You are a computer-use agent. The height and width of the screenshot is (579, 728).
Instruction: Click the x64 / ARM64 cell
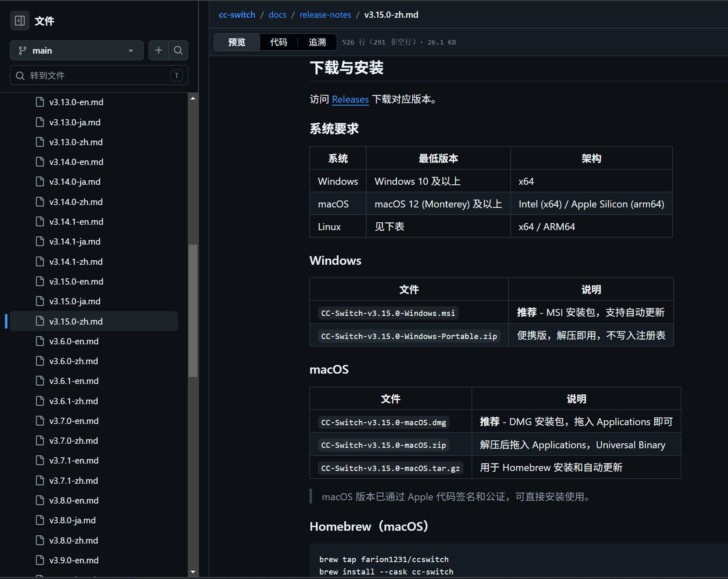tap(591, 226)
